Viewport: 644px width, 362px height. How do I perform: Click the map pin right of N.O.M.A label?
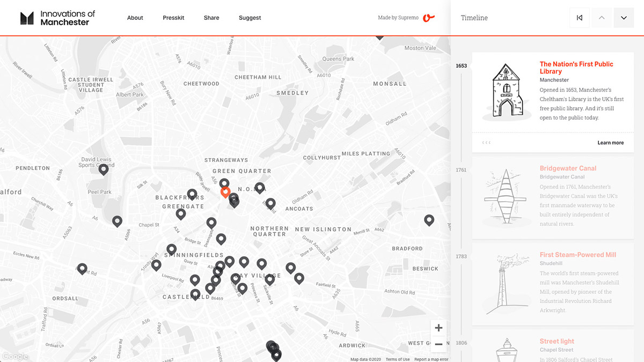(260, 188)
